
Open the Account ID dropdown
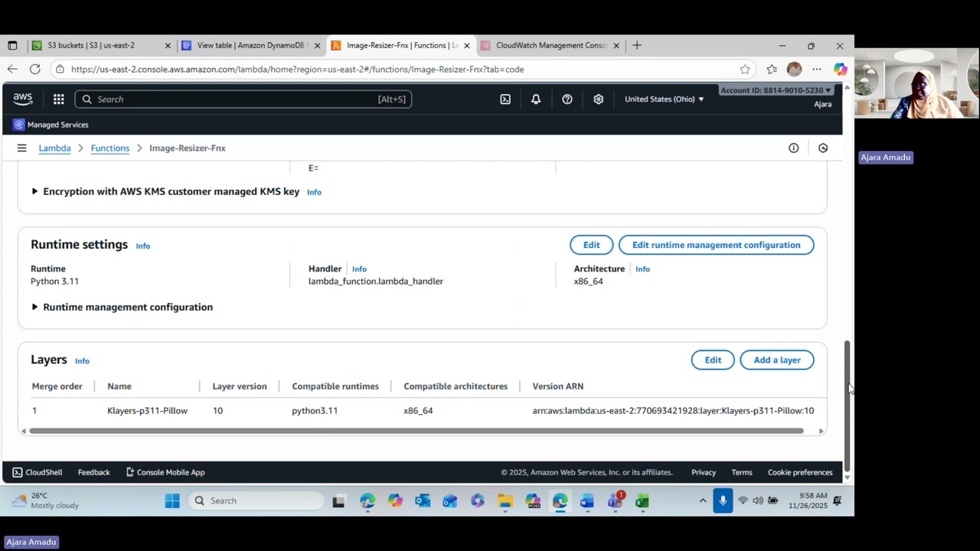point(776,90)
